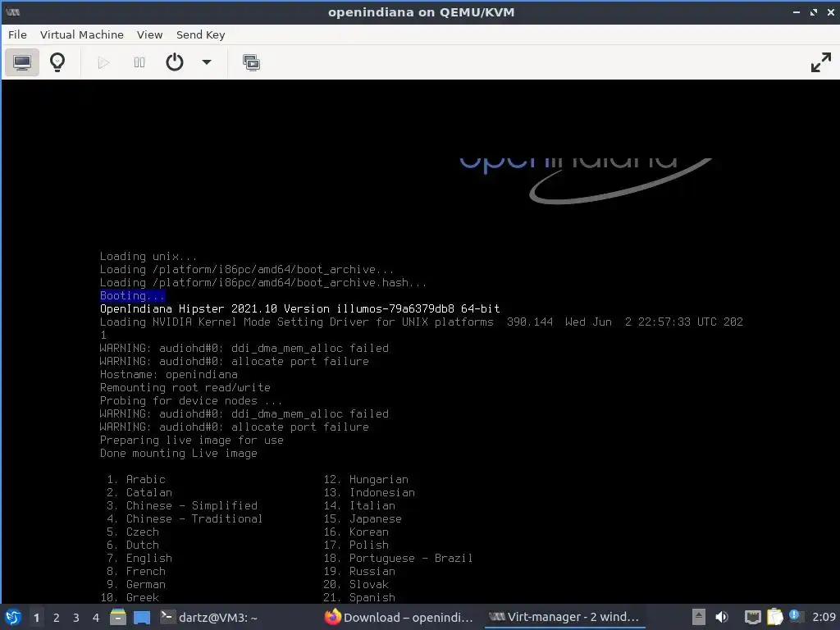The height and width of the screenshot is (630, 840).
Task: Open the manage VM snapshots view
Action: tap(251, 62)
